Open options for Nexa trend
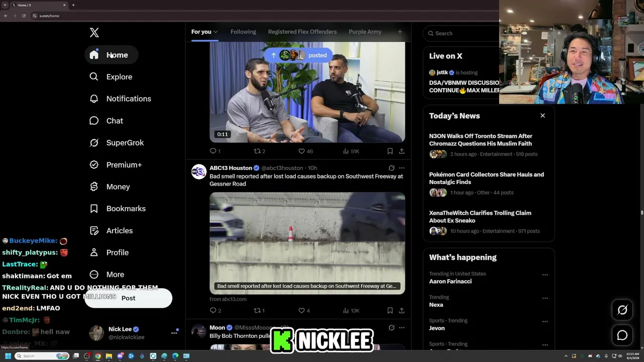Image resolution: width=644 pixels, height=362 pixels. (545, 298)
